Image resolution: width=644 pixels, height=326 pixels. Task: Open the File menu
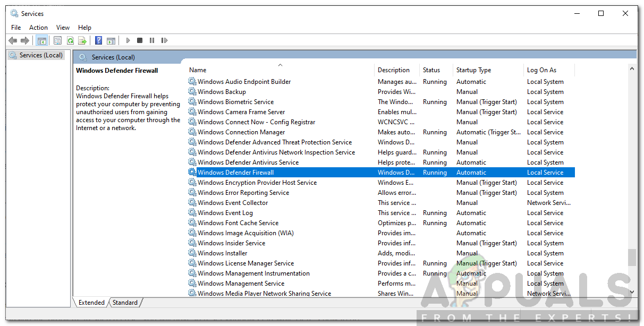coord(16,28)
